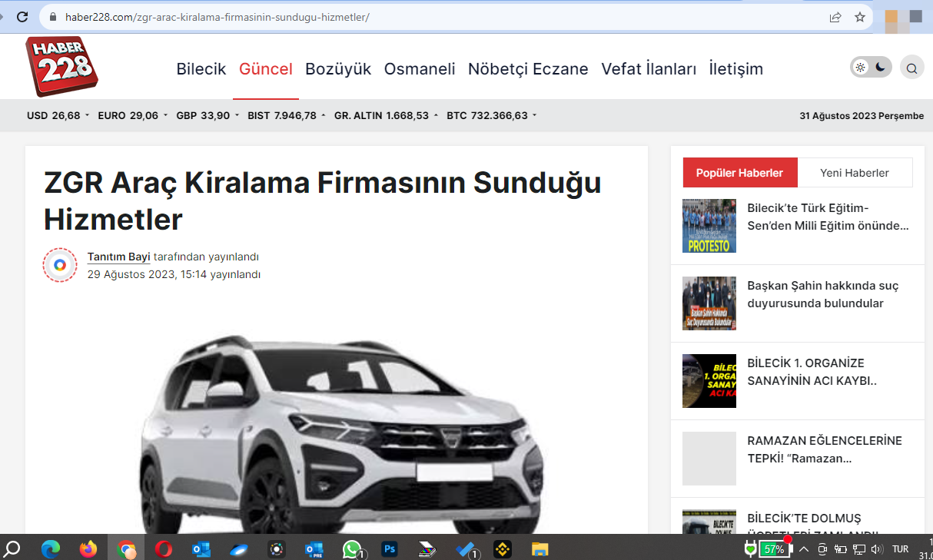
Task: Open Outlook from the taskbar
Action: 201,549
